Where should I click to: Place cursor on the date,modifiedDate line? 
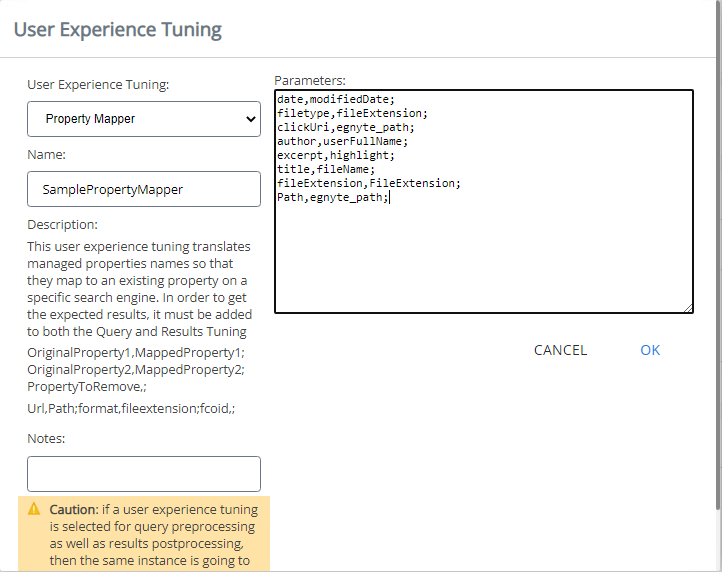pyautogui.click(x=336, y=100)
